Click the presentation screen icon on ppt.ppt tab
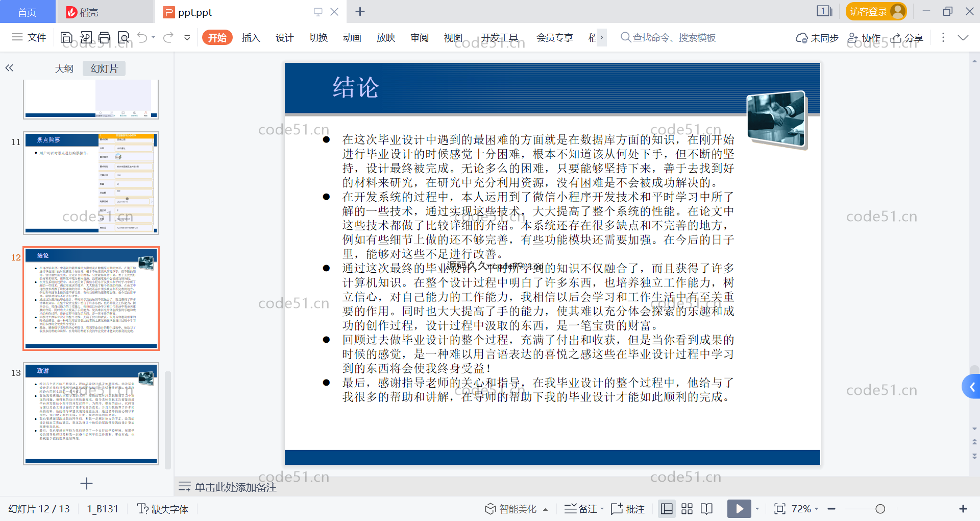980x521 pixels. coord(318,12)
